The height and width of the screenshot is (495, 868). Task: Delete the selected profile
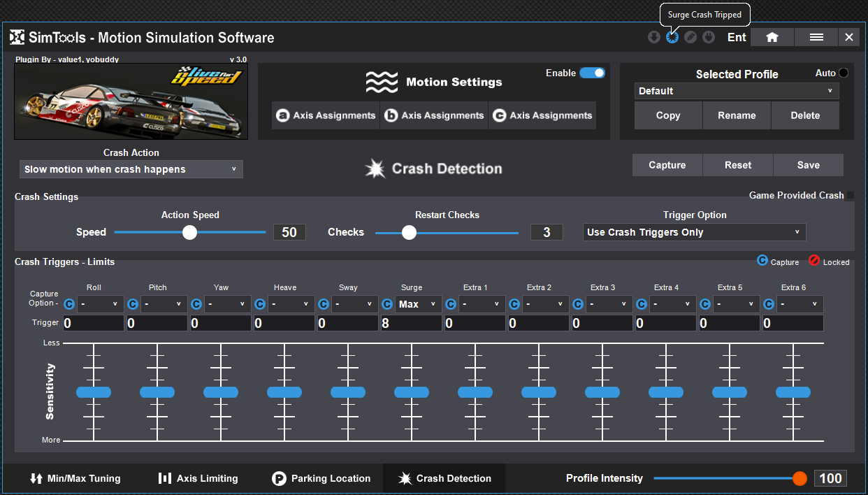pos(805,115)
